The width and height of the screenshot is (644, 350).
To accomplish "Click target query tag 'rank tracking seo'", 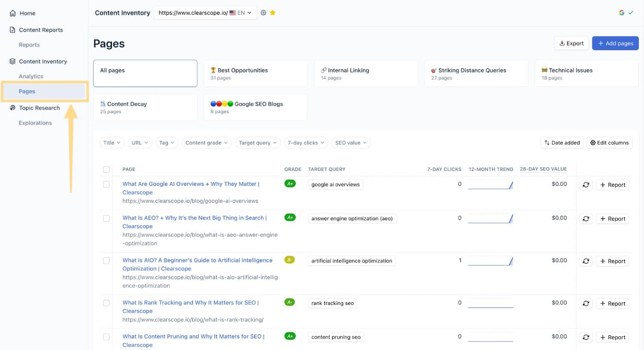I will (x=332, y=303).
